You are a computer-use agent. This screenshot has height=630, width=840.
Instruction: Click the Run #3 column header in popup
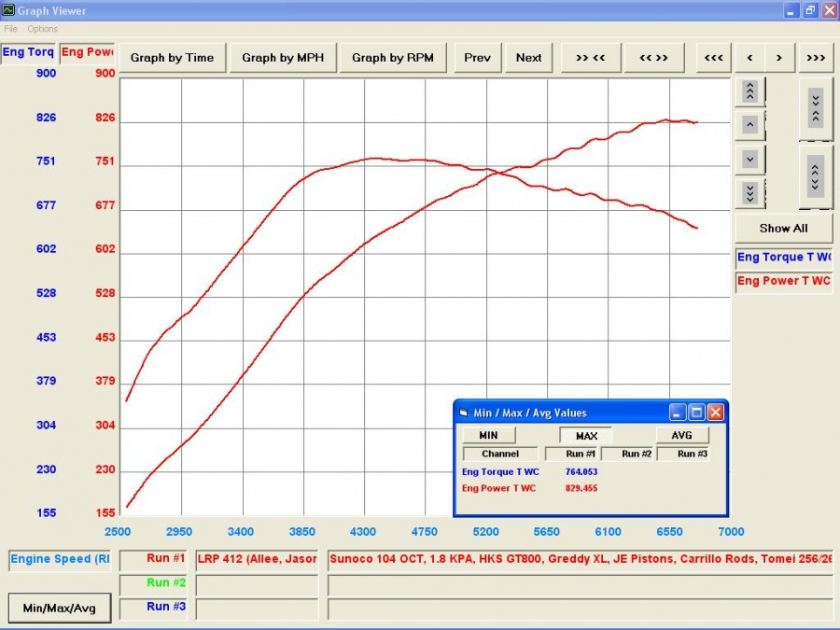[x=683, y=454]
